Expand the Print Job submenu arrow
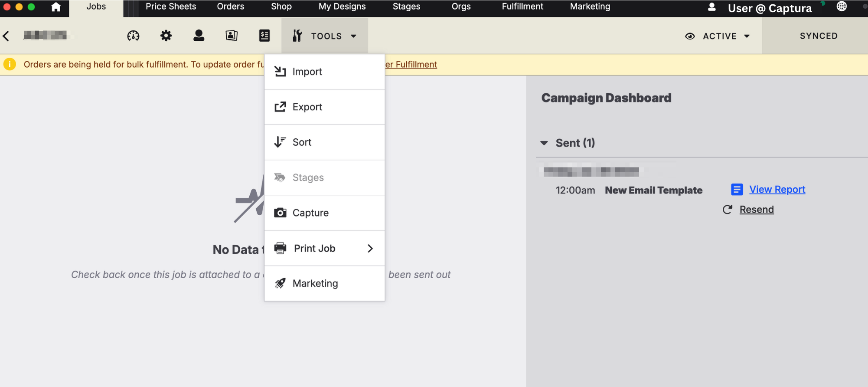 (x=370, y=248)
